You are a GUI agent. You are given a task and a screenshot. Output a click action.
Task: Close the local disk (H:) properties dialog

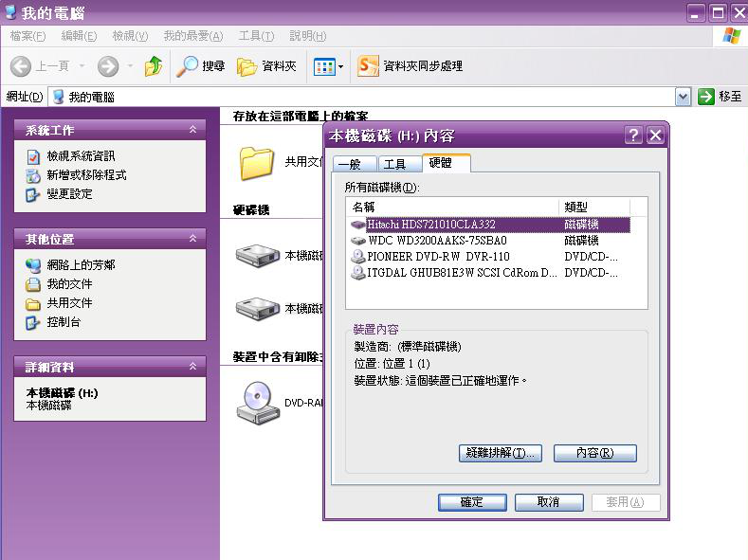pos(655,135)
